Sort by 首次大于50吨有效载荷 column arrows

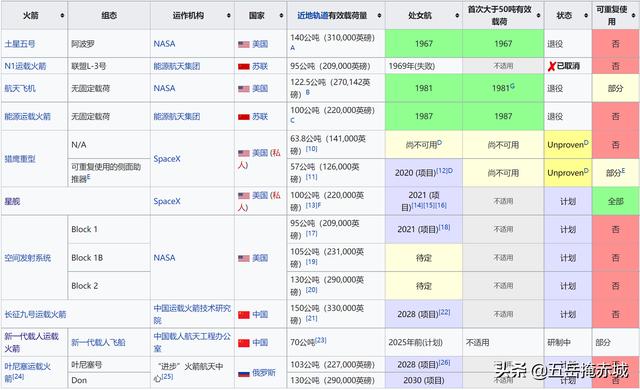[x=538, y=16]
